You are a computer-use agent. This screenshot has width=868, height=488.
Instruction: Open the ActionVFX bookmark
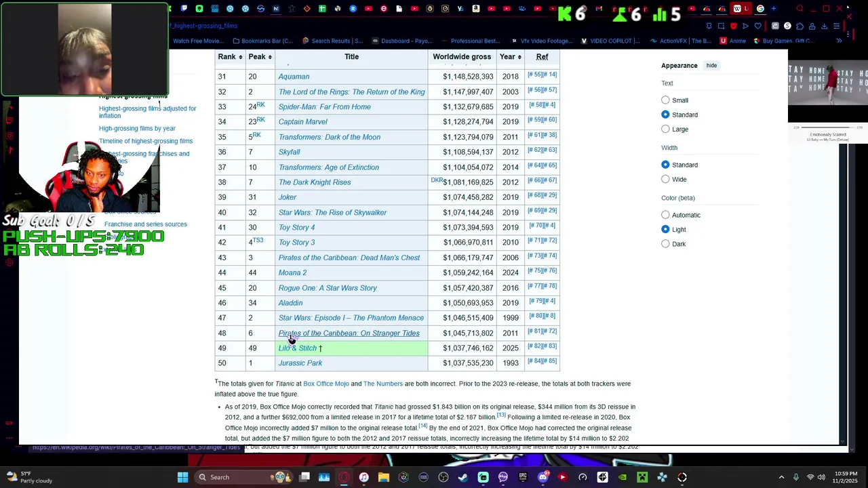click(682, 41)
